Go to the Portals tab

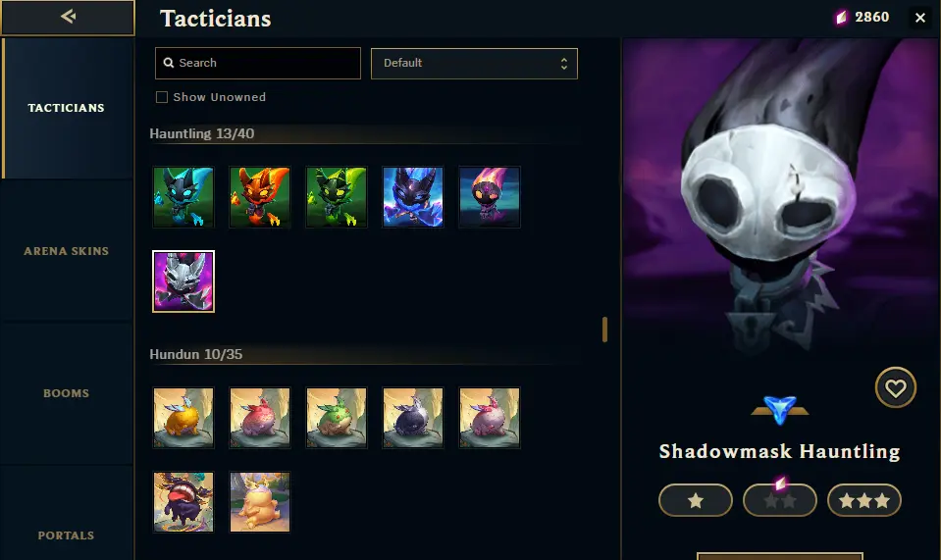tap(66, 535)
